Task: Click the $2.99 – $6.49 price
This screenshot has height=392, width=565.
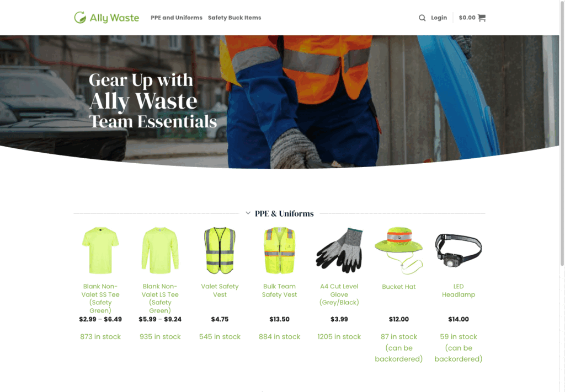Action: pyautogui.click(x=100, y=319)
